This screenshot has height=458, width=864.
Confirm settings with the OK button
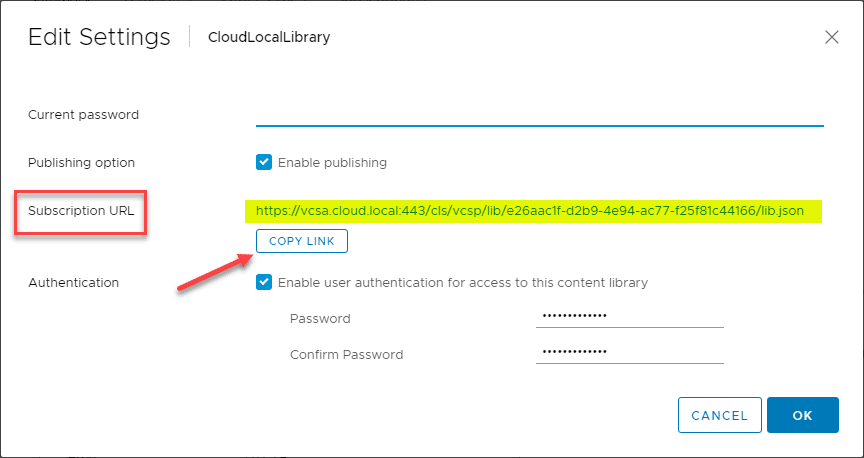click(802, 415)
